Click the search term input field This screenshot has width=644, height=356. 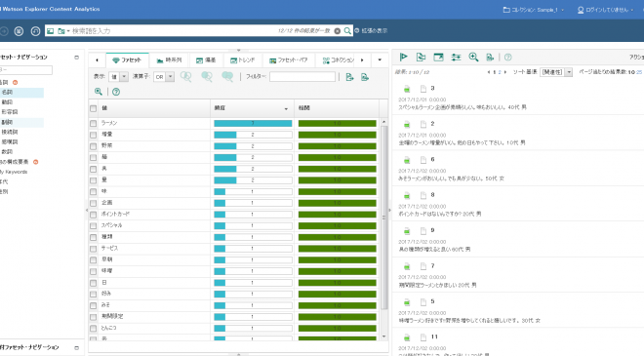[x=173, y=31]
